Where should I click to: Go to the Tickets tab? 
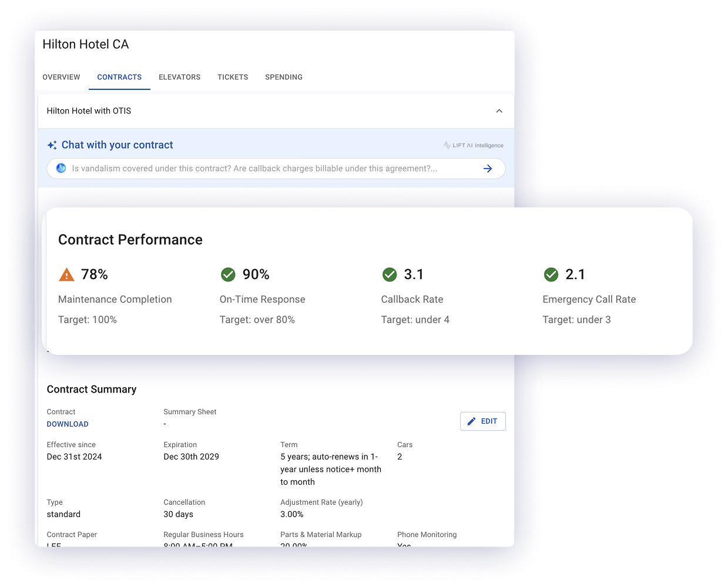pos(233,77)
